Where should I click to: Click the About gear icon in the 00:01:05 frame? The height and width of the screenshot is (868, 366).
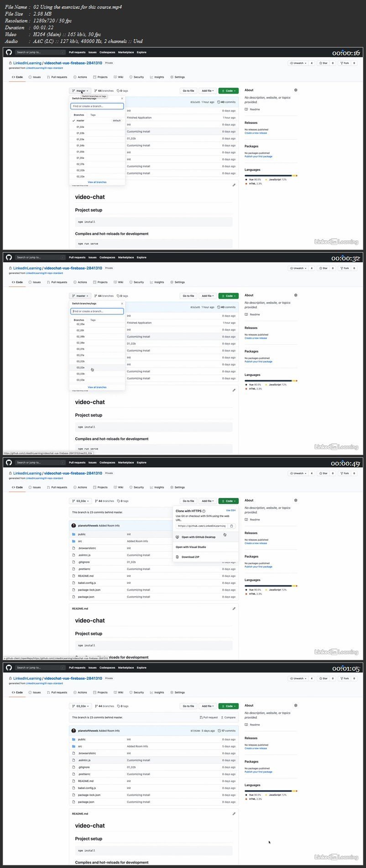[296, 705]
